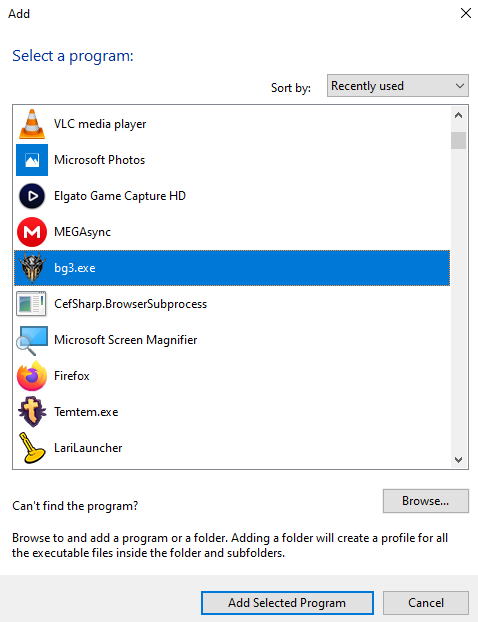This screenshot has width=478, height=622.
Task: Cancel the Add program dialog
Action: tap(426, 603)
